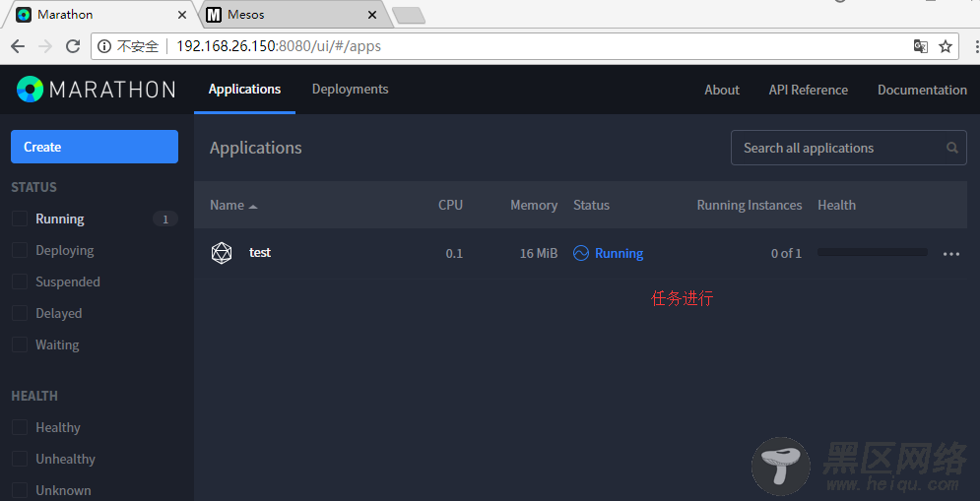
Task: Sort by the Memory column header
Action: [534, 205]
